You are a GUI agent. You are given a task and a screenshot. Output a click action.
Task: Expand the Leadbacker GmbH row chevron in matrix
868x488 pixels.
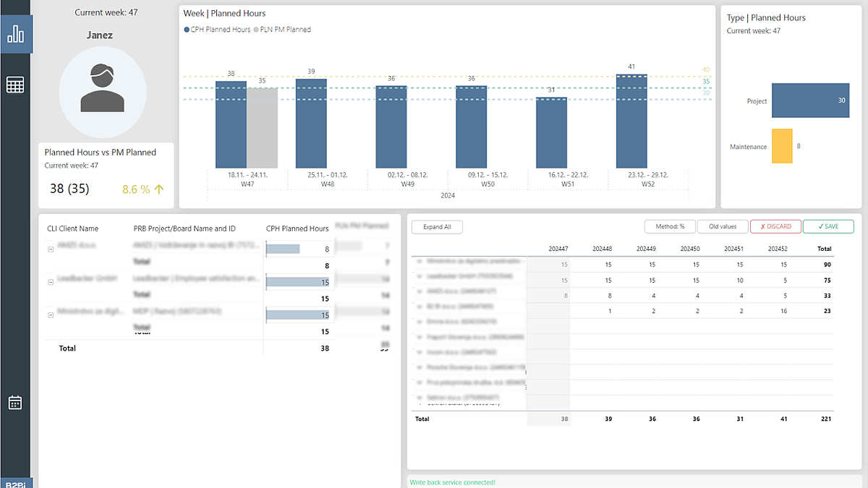click(x=420, y=278)
